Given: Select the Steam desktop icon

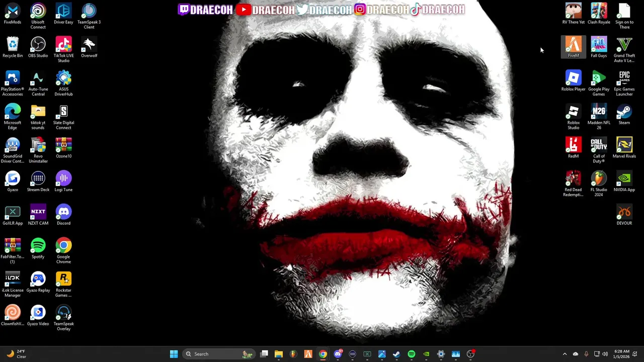Looking at the screenshot, I should coord(624,115).
